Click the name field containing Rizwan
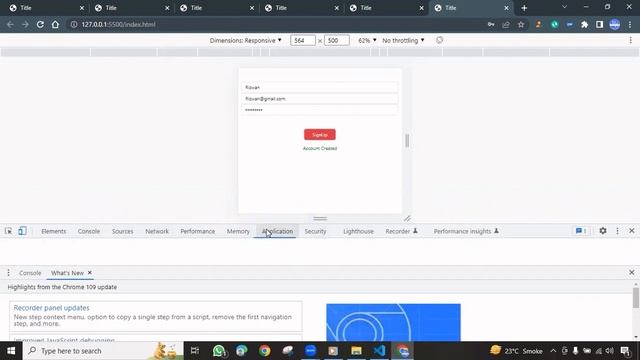This screenshot has height=360, width=640. tap(320, 87)
